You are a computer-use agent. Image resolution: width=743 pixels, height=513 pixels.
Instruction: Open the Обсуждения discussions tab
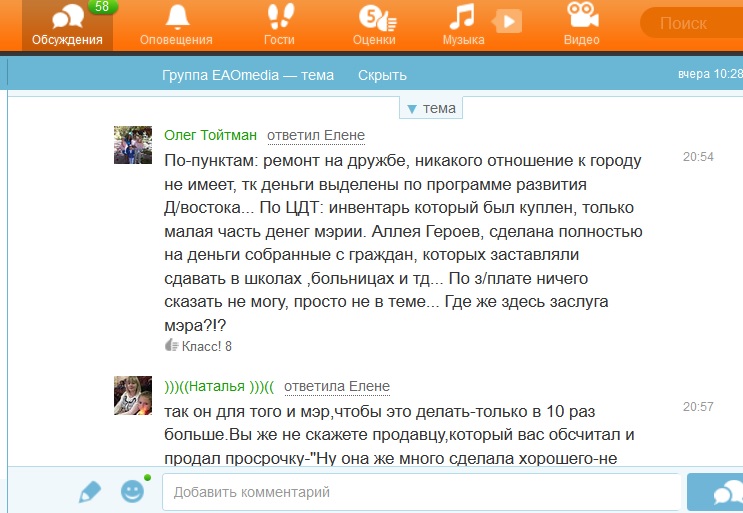(67, 25)
